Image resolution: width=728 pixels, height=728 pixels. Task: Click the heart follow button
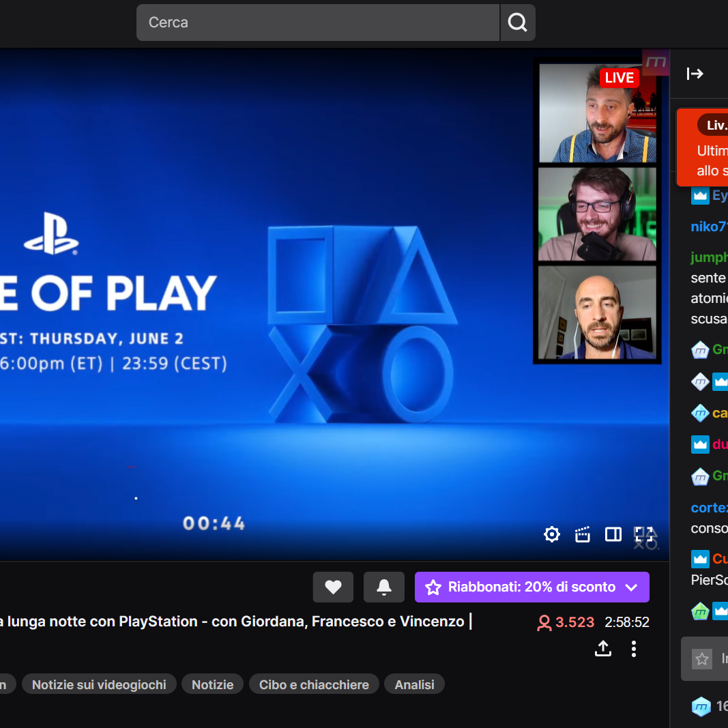tap(333, 587)
